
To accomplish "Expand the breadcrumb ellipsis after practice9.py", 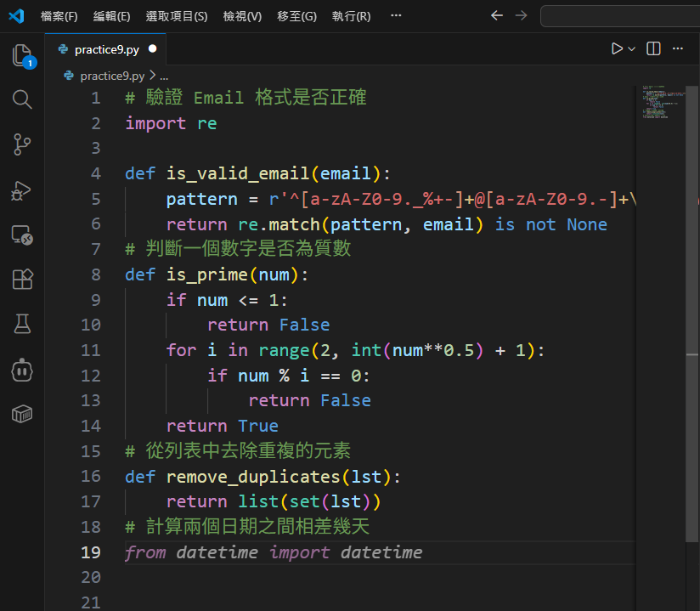I will tap(164, 76).
